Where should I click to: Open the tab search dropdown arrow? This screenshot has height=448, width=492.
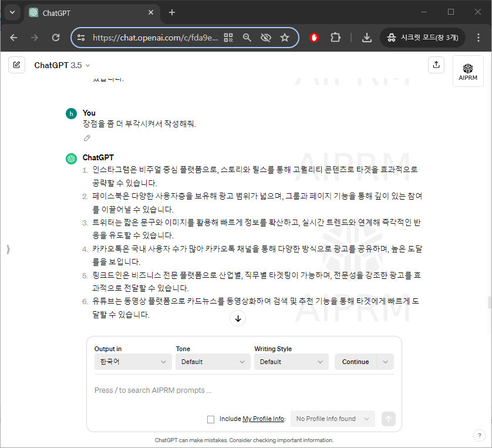pos(12,12)
